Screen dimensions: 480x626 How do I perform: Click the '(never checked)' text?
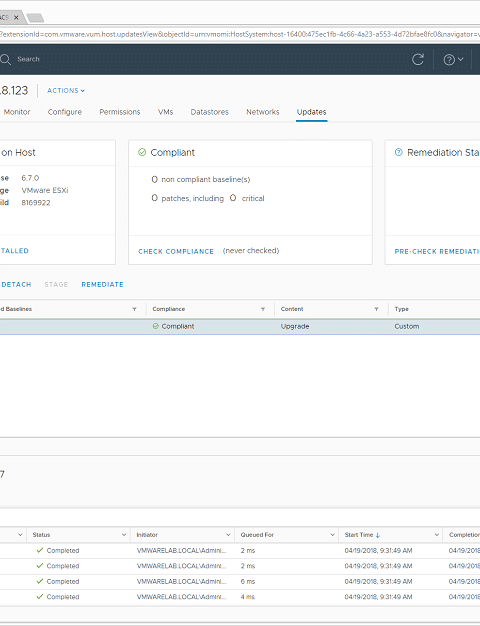(x=251, y=251)
